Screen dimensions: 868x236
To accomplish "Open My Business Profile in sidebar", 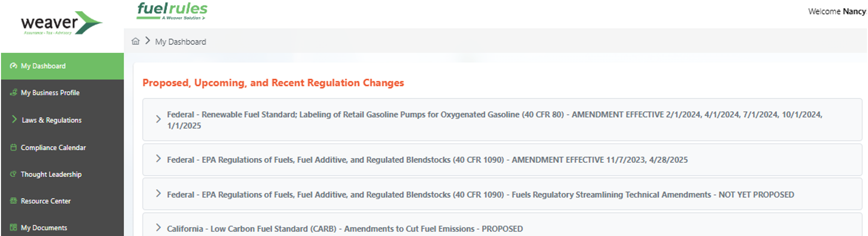I will [x=50, y=93].
